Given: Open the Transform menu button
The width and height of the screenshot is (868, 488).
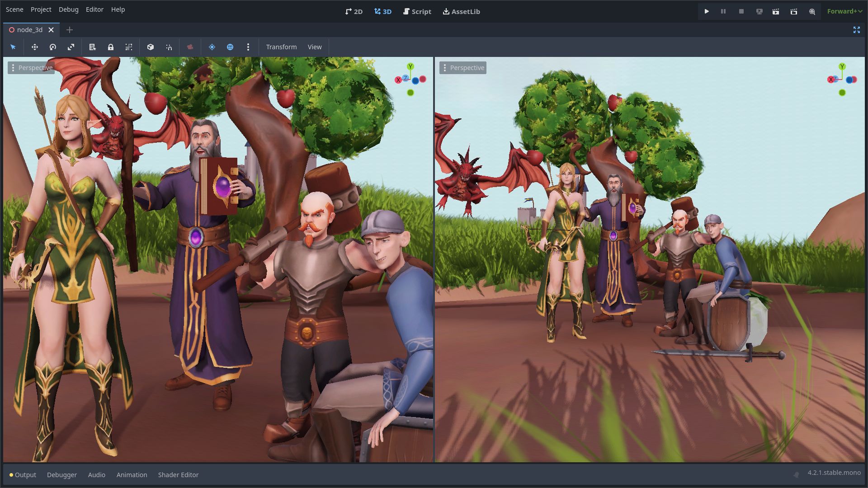Looking at the screenshot, I should click(281, 47).
